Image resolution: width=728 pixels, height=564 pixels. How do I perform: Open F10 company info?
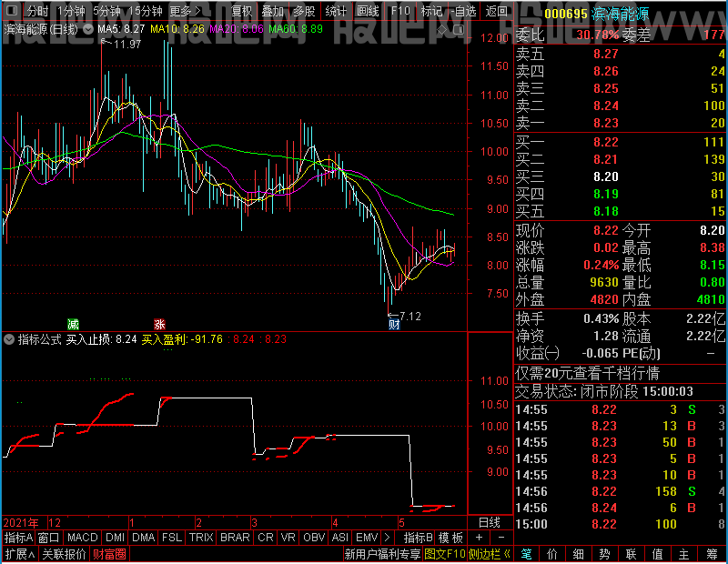[400, 11]
